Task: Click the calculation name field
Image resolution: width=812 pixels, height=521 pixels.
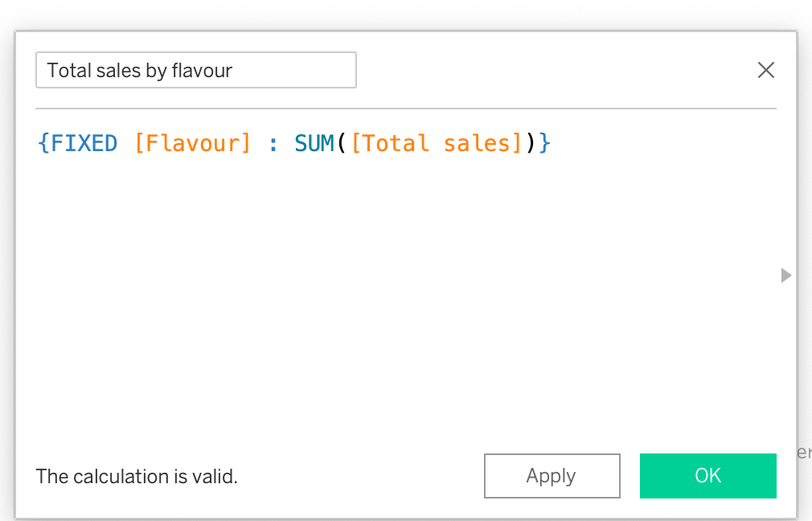Action: pyautogui.click(x=195, y=70)
